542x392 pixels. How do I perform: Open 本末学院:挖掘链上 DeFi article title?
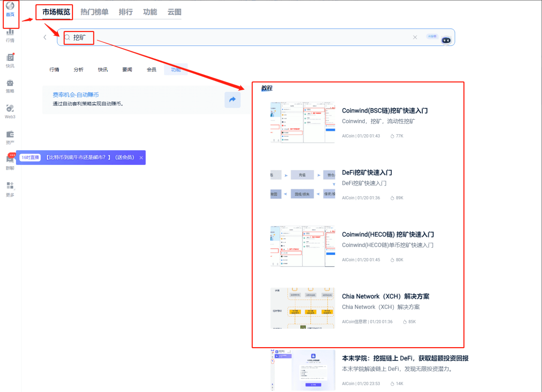[x=405, y=359]
